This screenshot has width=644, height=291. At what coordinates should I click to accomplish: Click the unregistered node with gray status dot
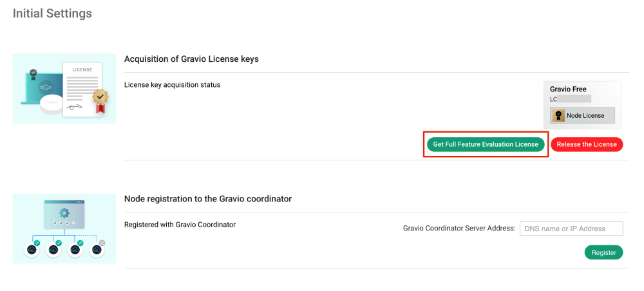pyautogui.click(x=97, y=249)
